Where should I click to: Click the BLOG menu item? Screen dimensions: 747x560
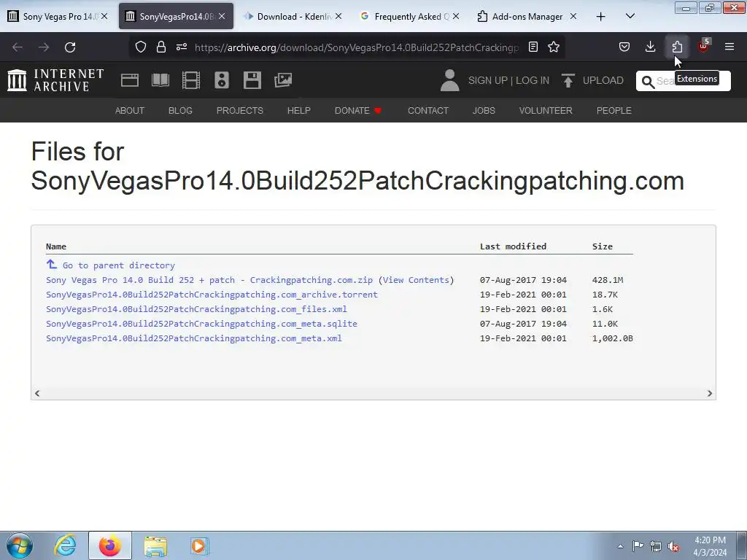tap(180, 111)
